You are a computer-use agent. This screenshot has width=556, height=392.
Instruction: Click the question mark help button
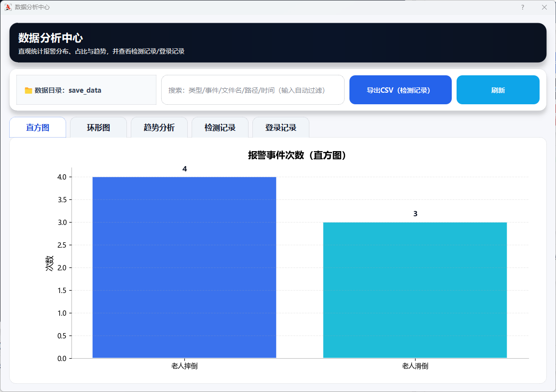click(x=523, y=7)
